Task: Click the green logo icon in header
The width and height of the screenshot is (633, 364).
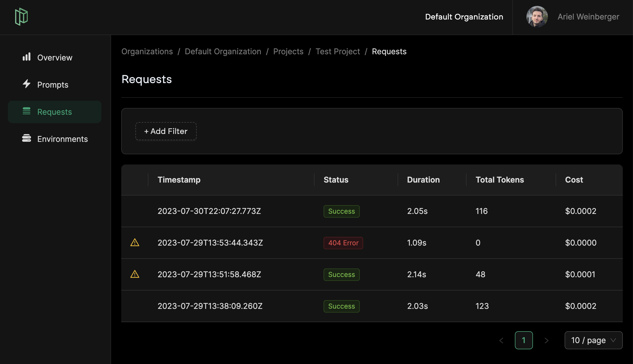Action: (x=21, y=17)
